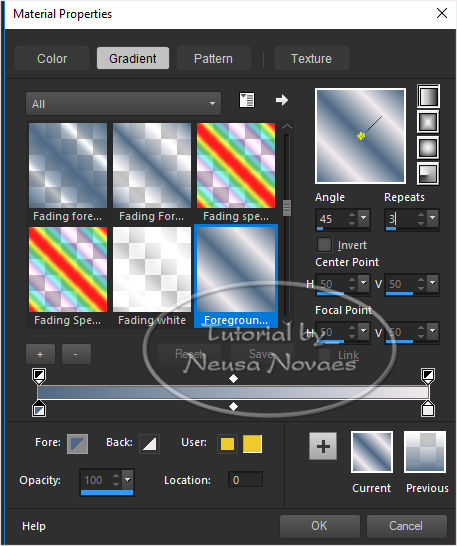Select the Rectangular gradient style icon
The width and height of the screenshot is (457, 546).
pos(428,122)
